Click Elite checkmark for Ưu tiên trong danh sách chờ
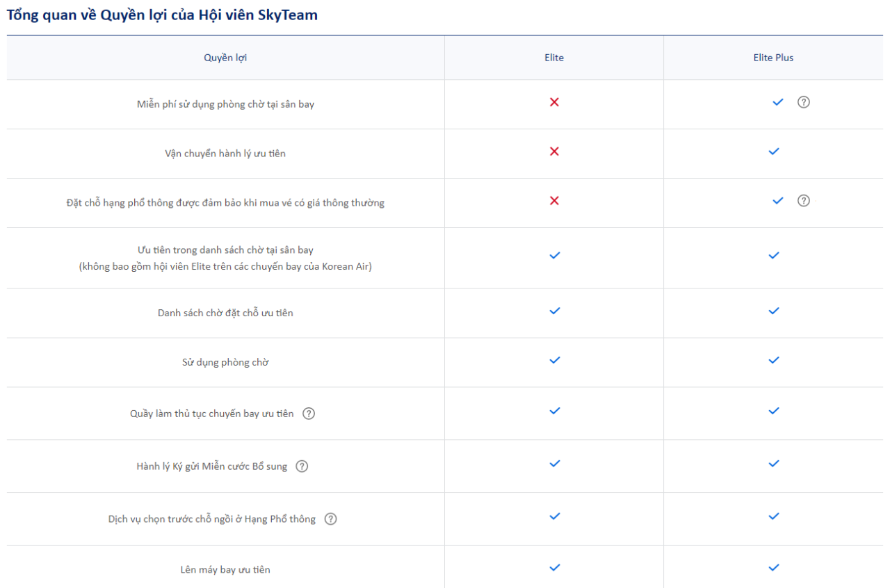The image size is (890, 588). tap(554, 256)
